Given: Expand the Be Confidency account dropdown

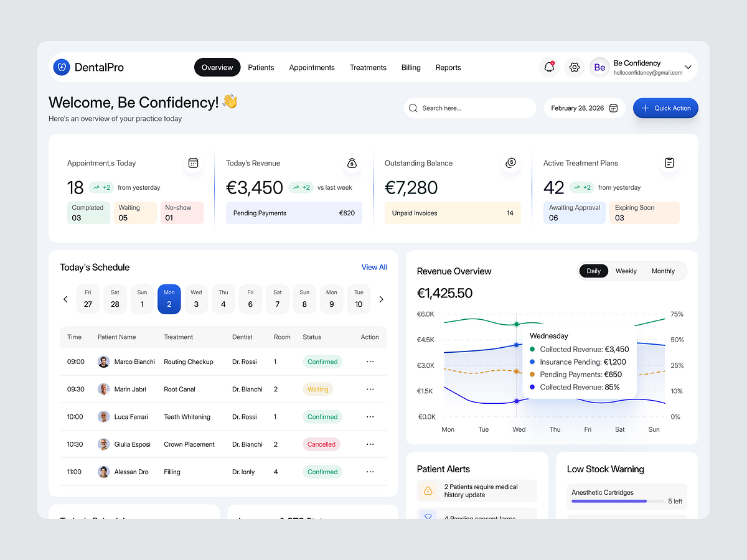Looking at the screenshot, I should pyautogui.click(x=688, y=67).
